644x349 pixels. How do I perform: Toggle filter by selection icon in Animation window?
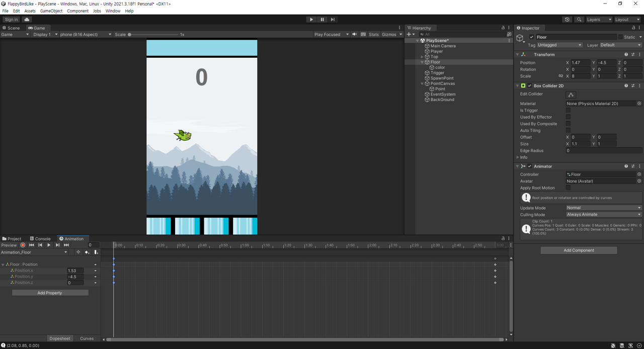pyautogui.click(x=78, y=252)
